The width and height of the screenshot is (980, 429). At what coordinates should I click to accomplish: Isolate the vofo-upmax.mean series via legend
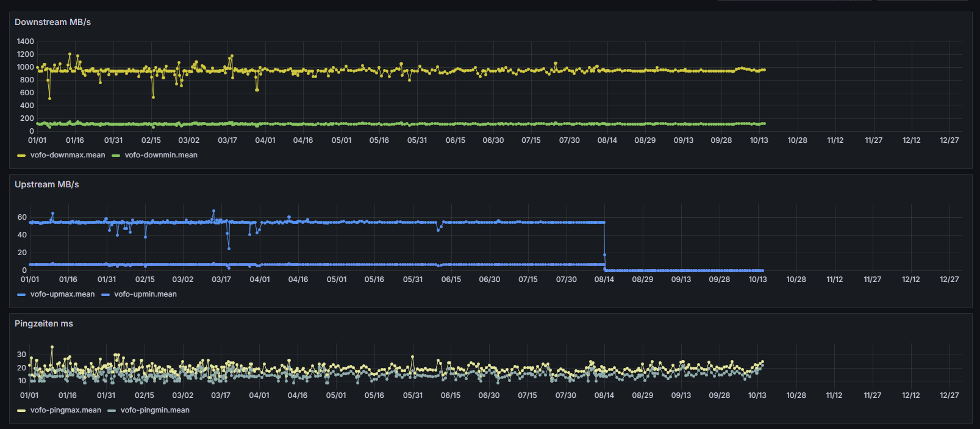(62, 294)
